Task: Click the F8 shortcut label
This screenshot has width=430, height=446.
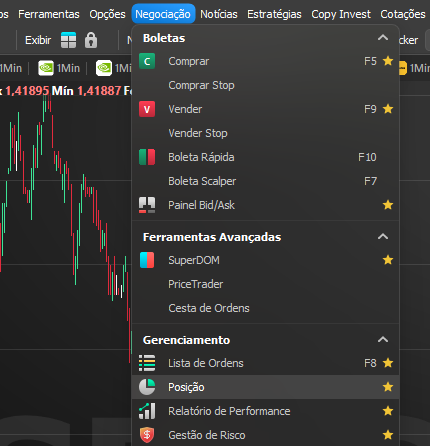Action: [x=370, y=363]
